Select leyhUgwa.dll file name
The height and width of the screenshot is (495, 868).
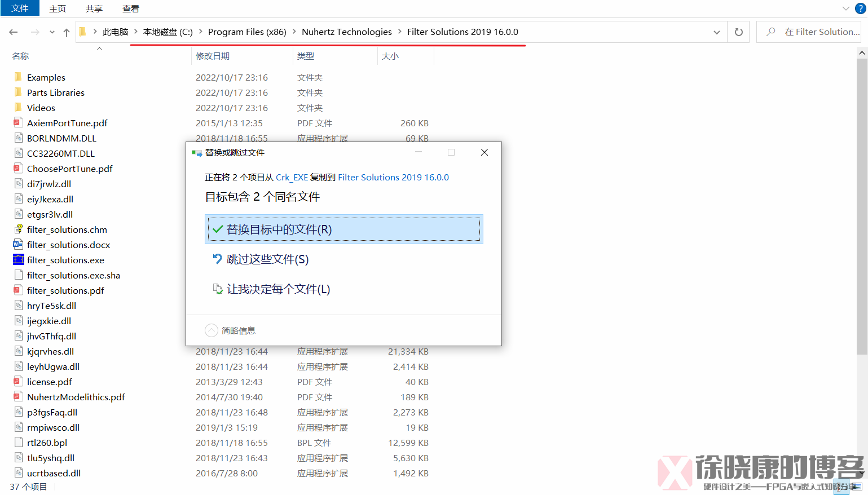tap(53, 366)
